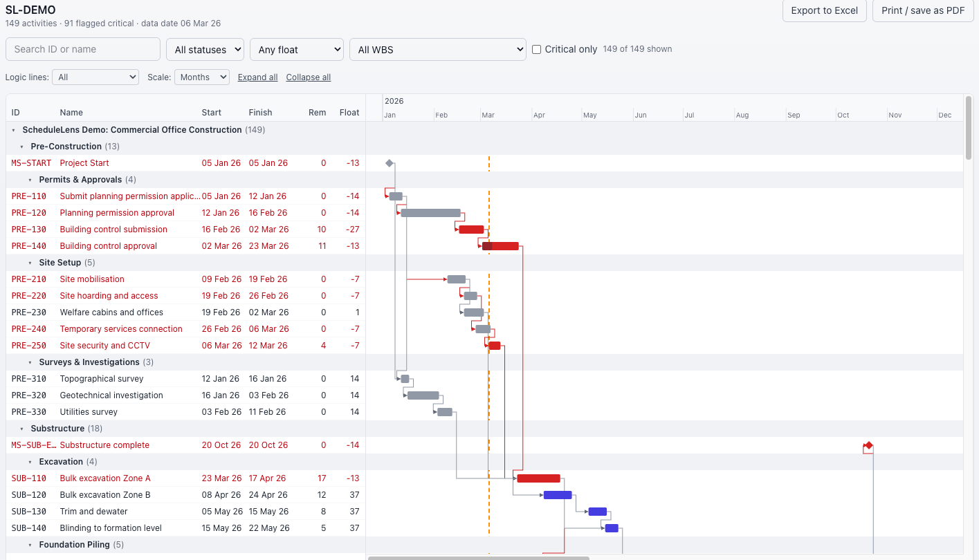This screenshot has width=979, height=560.
Task: Collapse the Permits & Approvals group
Action: tap(30, 180)
